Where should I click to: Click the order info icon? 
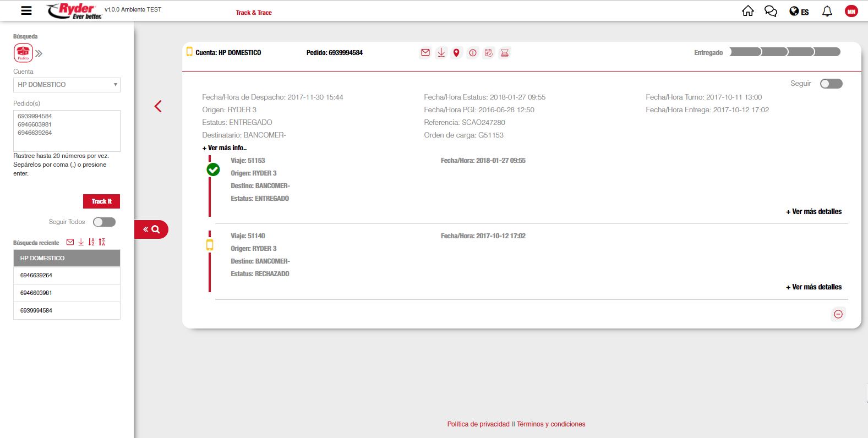point(472,53)
